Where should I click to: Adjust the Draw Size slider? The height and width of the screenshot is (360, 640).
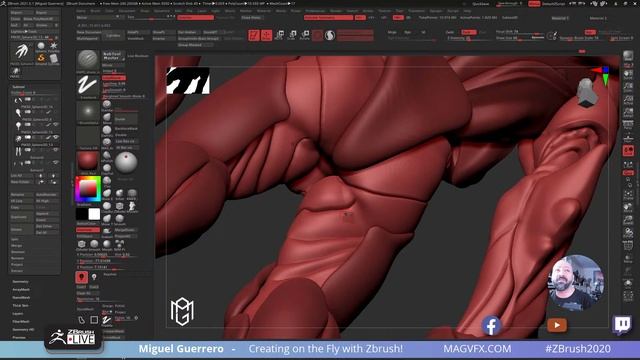click(520, 38)
